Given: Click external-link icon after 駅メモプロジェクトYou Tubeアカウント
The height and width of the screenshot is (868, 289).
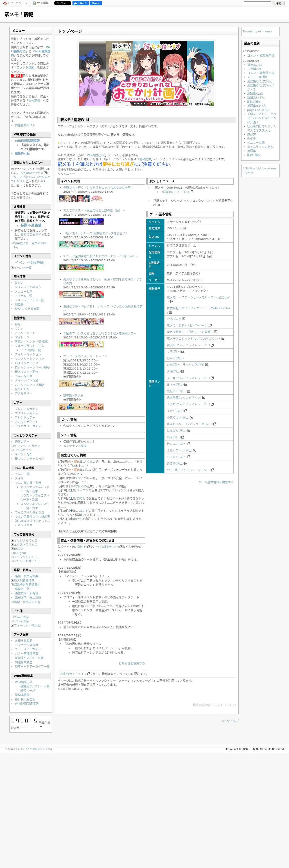Looking at the screenshot, I should (223, 339).
